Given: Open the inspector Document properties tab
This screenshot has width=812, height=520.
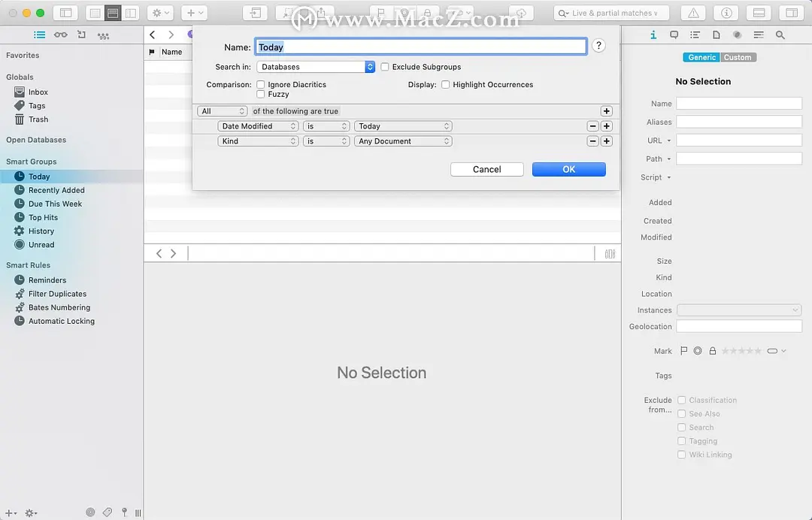Looking at the screenshot, I should tap(717, 35).
